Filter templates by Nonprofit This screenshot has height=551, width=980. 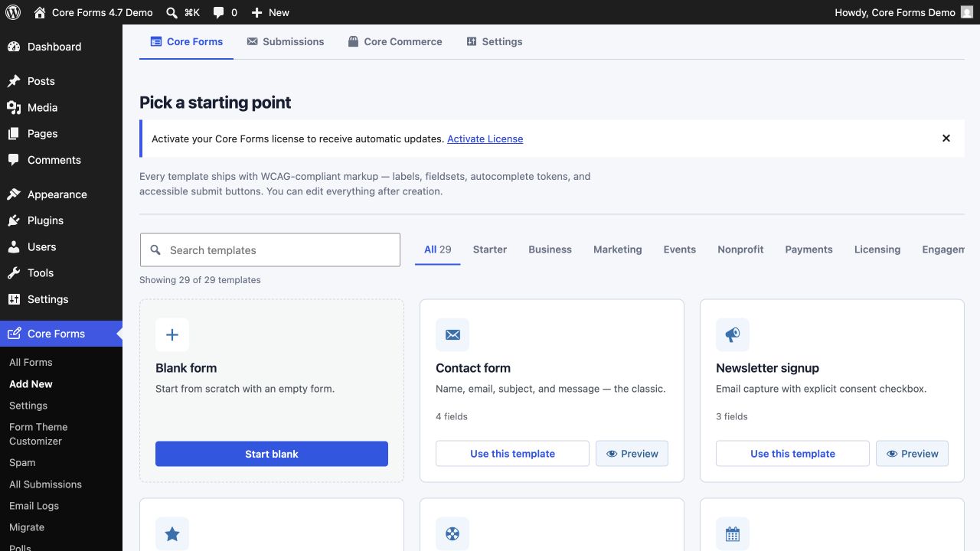click(740, 249)
